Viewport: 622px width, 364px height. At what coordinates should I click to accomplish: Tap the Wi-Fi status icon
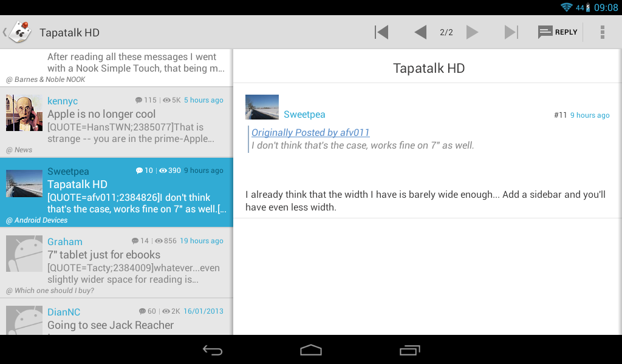pos(567,7)
